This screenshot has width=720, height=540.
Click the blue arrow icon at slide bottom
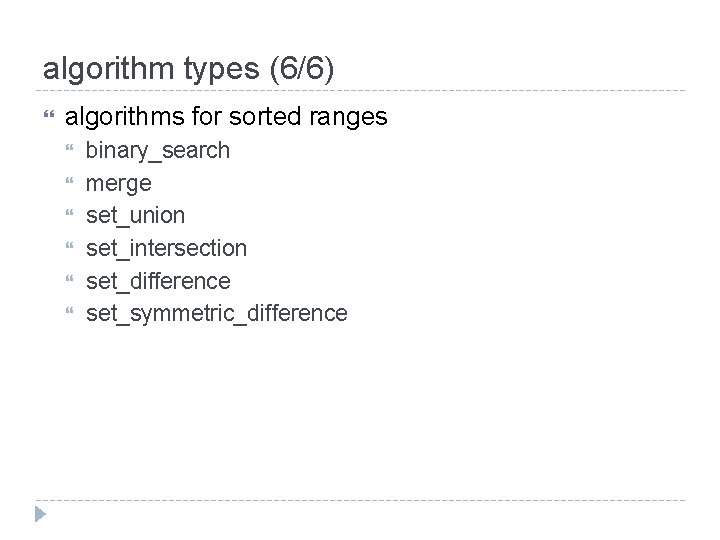point(39,515)
